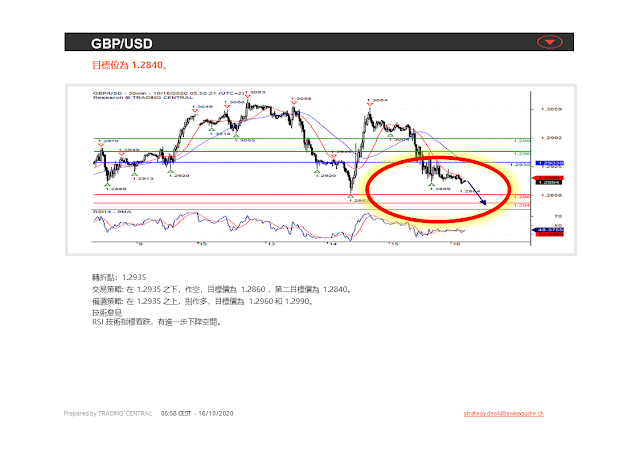Select the pivot line '轉折點: 1.2935'
This screenshot has width=639, height=452.
click(x=119, y=277)
